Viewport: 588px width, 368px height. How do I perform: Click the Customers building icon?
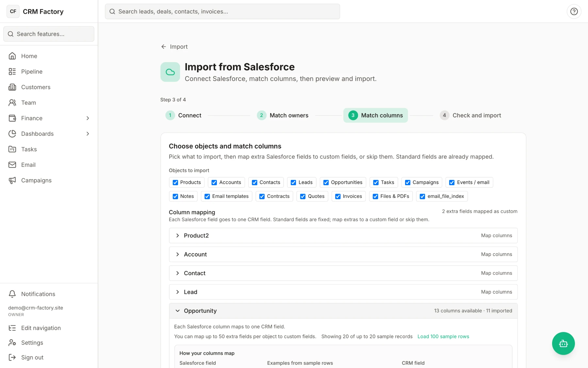12,87
